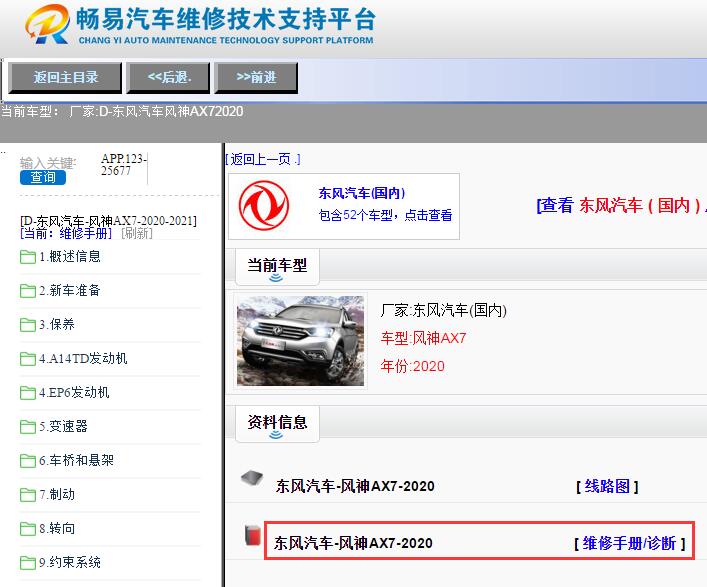Open folder icon for 4.A14TD发动机

point(28,359)
